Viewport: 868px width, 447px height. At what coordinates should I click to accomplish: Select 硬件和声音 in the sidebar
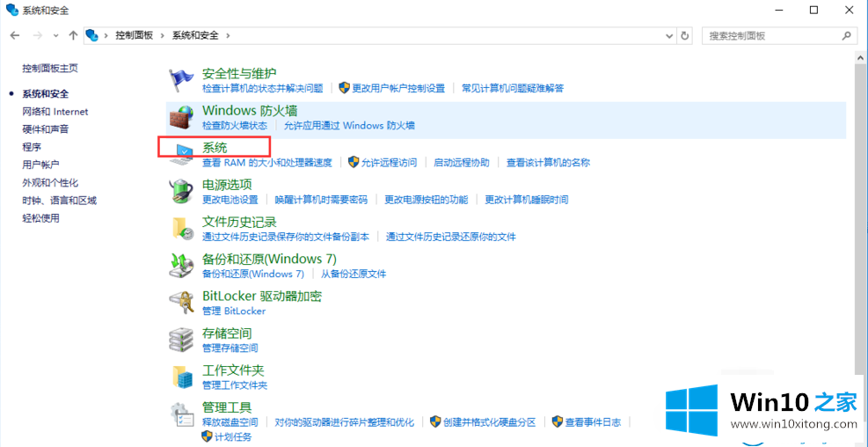point(46,129)
